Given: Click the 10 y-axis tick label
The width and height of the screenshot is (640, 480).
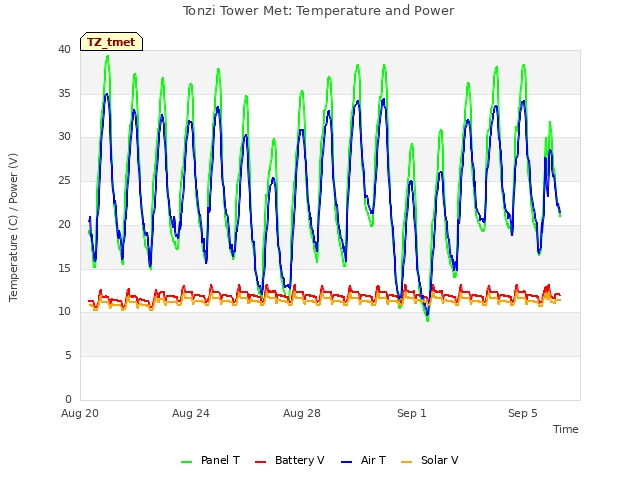Looking at the screenshot, I should [64, 311].
